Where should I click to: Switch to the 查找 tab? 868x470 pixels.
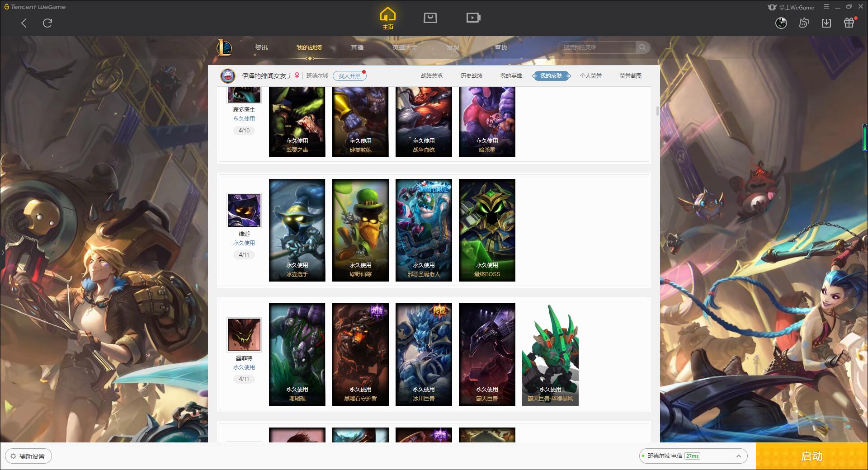click(x=501, y=47)
